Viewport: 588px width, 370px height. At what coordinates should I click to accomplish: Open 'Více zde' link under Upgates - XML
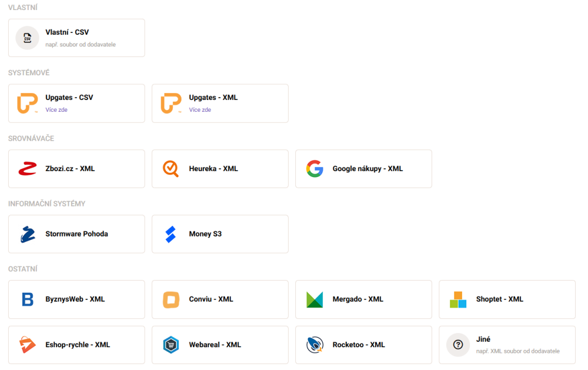[x=200, y=110]
